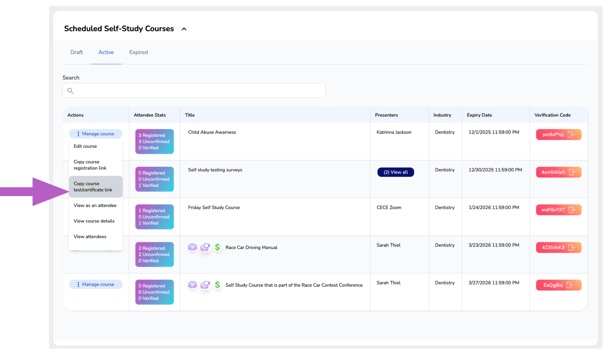Click the green dollar icon beside Race Car Driving Manual
This screenshot has width=611, height=360.
click(217, 247)
